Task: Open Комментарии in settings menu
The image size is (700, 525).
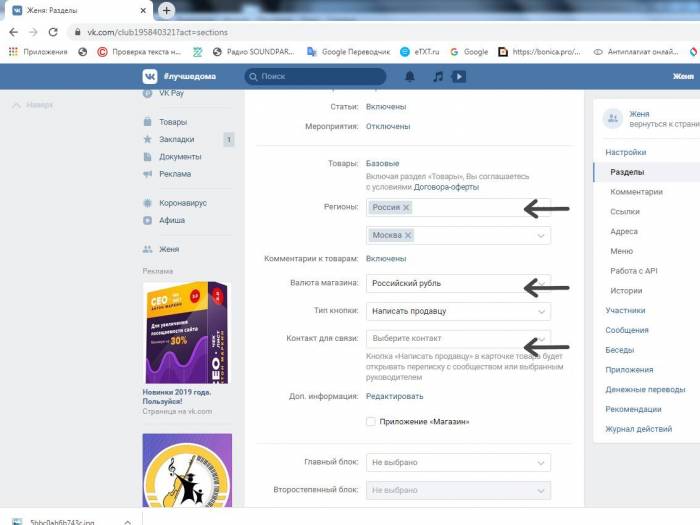Action: tap(636, 192)
